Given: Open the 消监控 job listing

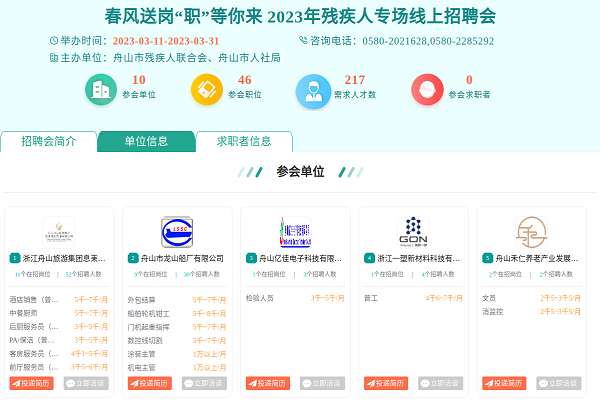Looking at the screenshot, I should pyautogui.click(x=493, y=312).
